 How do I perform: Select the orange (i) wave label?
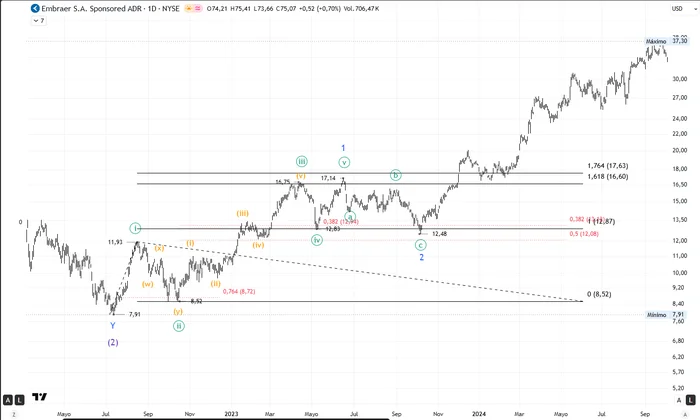coord(190,243)
